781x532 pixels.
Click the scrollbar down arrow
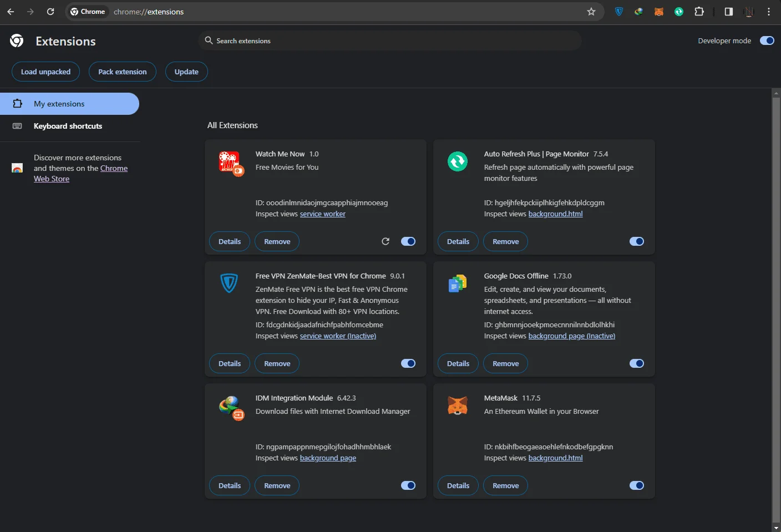777,528
